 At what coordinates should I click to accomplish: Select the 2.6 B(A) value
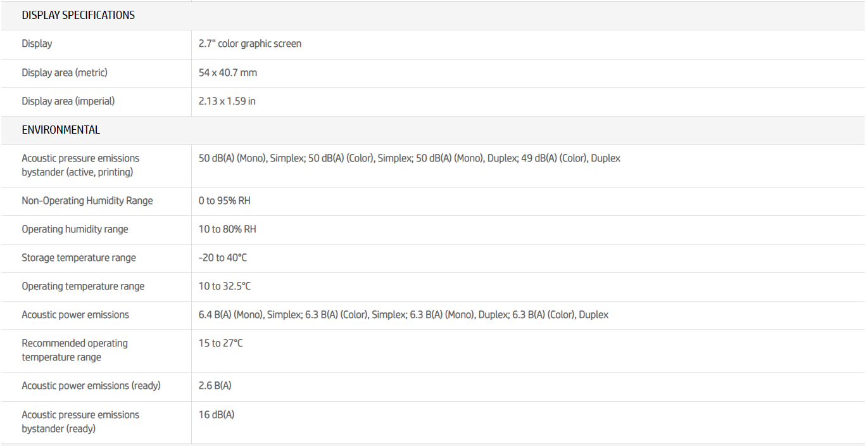[x=216, y=386]
